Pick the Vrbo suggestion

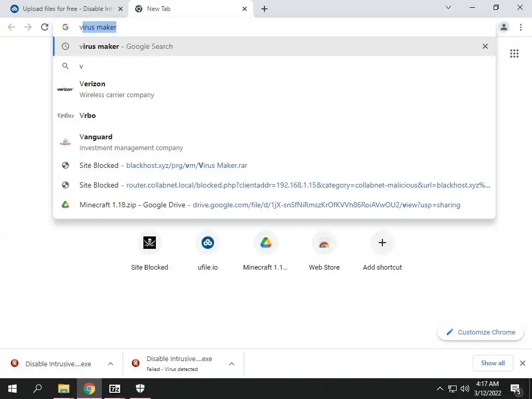tap(274, 115)
